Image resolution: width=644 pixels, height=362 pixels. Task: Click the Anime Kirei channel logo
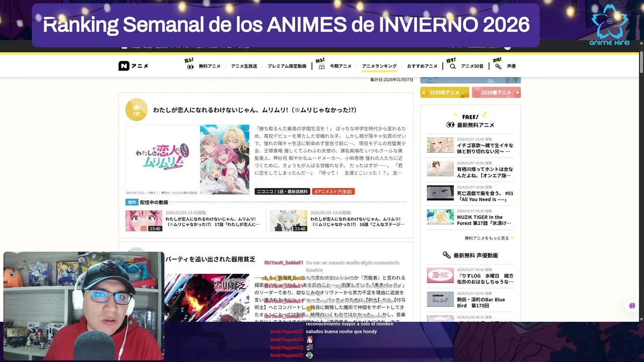[609, 24]
